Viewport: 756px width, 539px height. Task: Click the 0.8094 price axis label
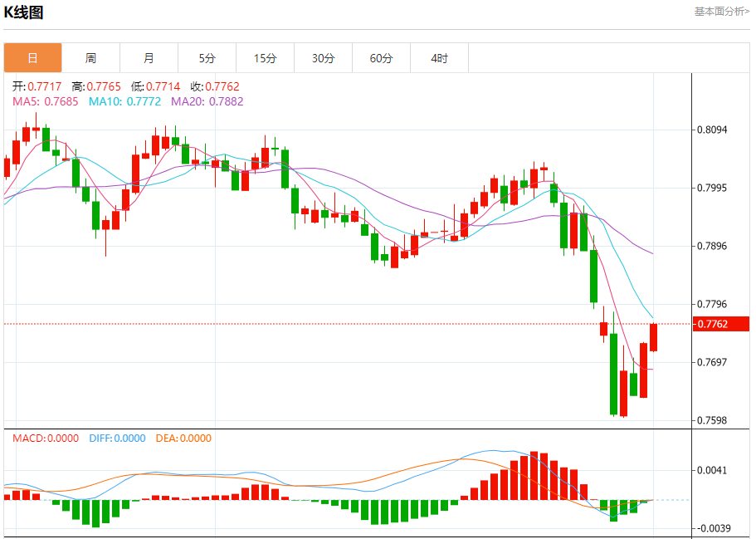click(713, 130)
